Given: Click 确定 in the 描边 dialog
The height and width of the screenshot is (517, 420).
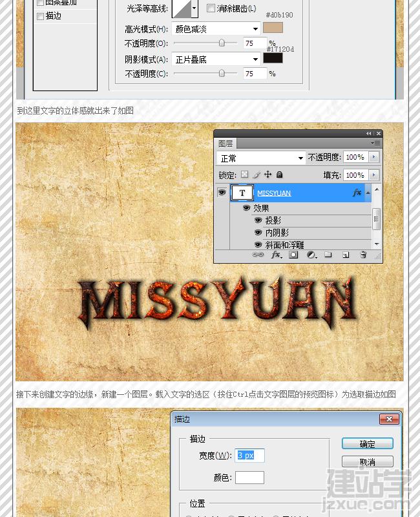Looking at the screenshot, I should (x=367, y=444).
